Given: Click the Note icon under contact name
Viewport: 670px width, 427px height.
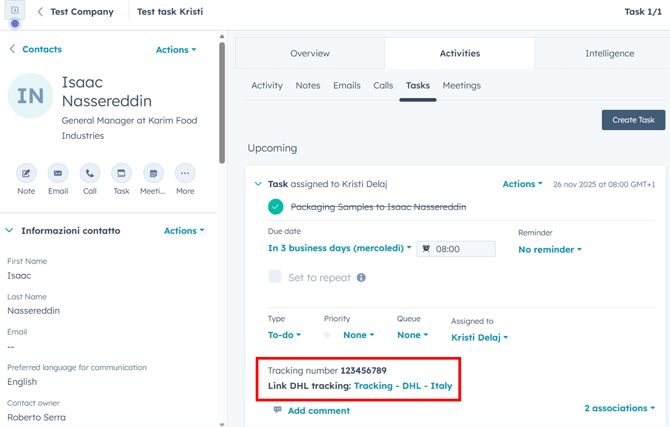Looking at the screenshot, I should click(26, 173).
